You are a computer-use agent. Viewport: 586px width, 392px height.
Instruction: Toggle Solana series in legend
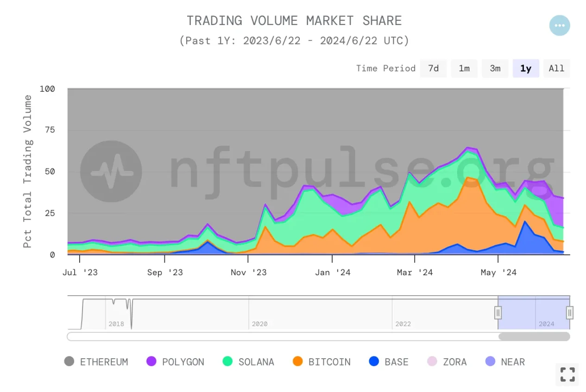point(227,361)
